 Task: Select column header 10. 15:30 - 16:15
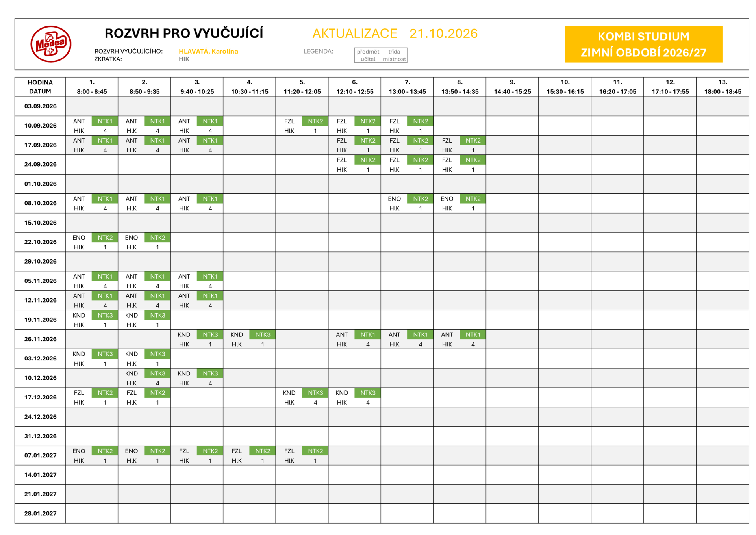point(565,87)
